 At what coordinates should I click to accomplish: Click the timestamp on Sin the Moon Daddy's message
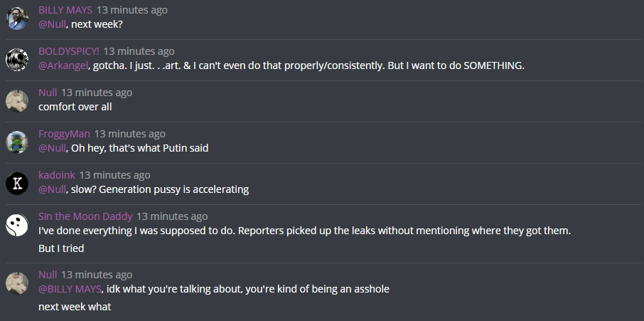tap(172, 216)
